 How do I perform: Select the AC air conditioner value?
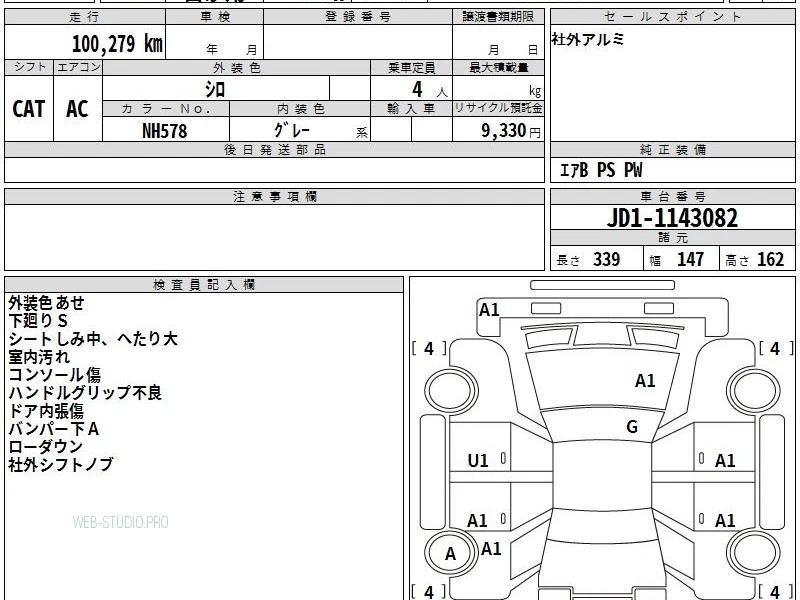pos(77,109)
